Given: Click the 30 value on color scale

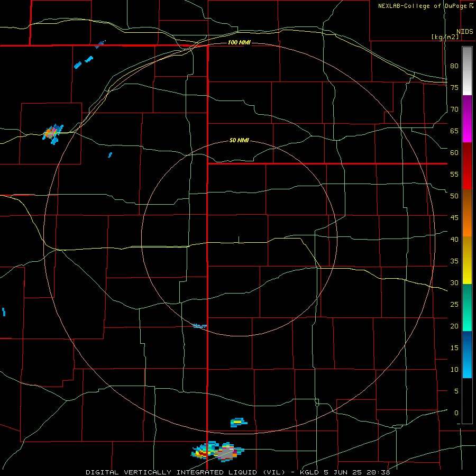Looking at the screenshot, I should click(x=454, y=283).
